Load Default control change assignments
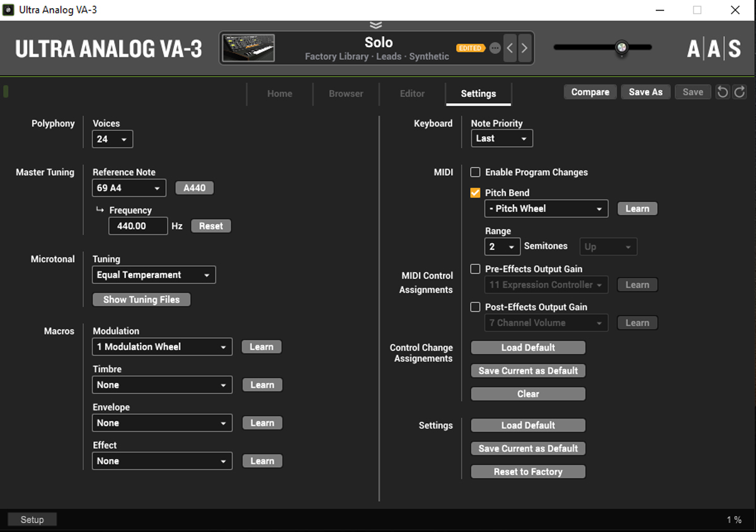 [528, 348]
